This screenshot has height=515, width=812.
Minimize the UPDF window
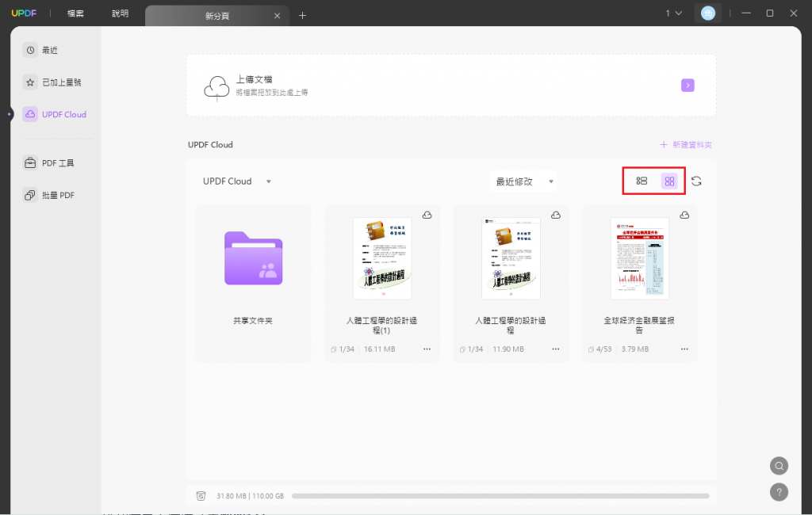tap(746, 13)
